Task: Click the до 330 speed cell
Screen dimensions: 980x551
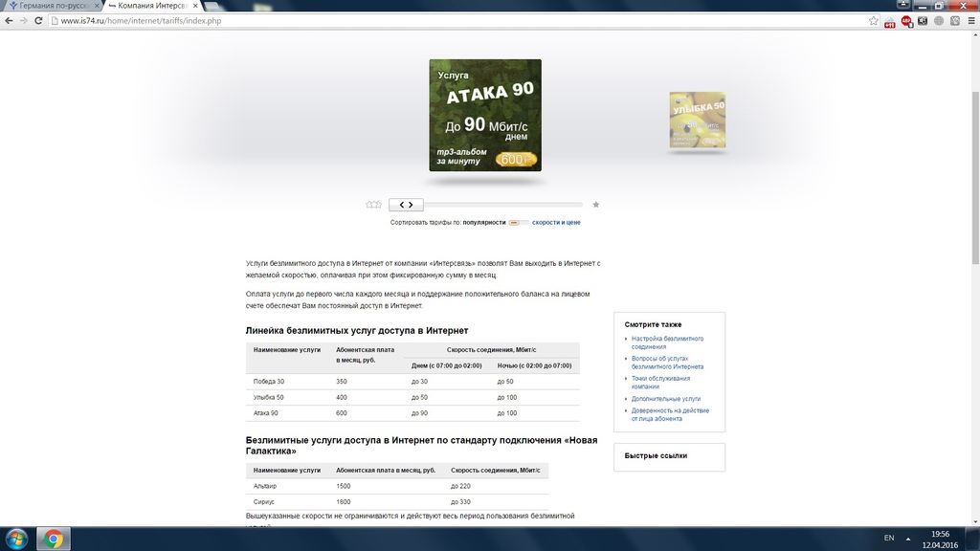Action: point(460,501)
